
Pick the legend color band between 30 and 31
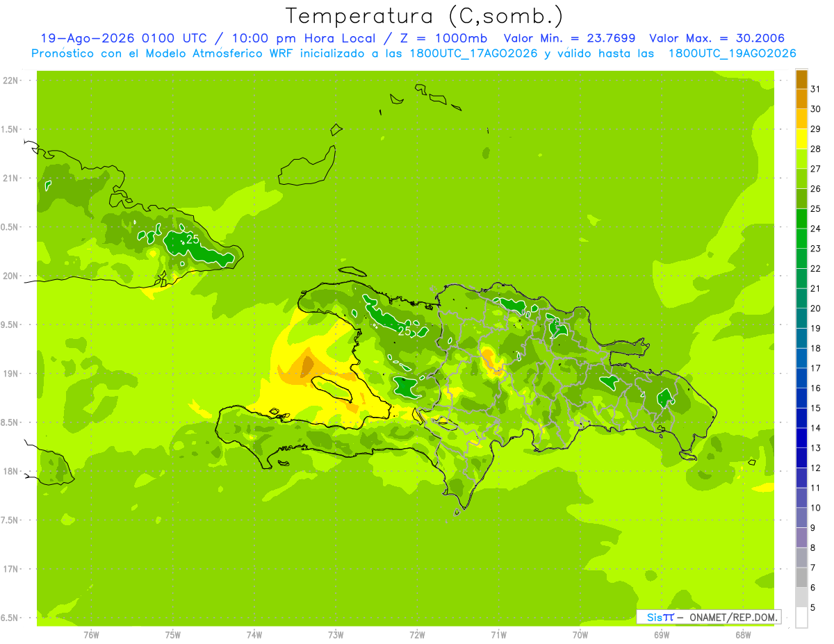coord(801,99)
